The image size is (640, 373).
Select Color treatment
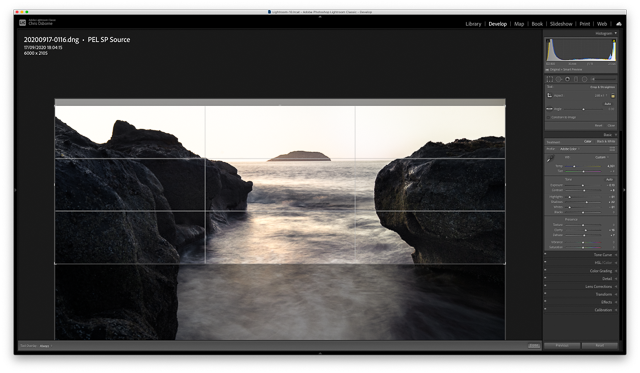click(588, 141)
